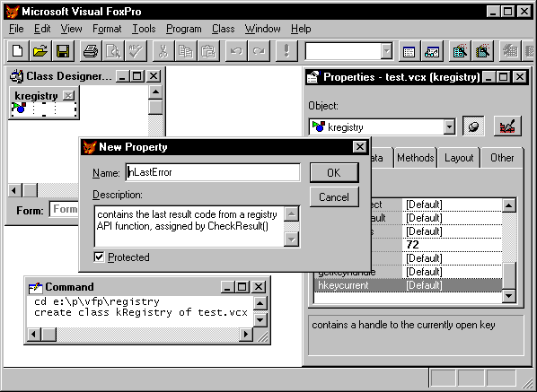Click the New file toolbar icon
The width and height of the screenshot is (537, 392).
(18, 51)
